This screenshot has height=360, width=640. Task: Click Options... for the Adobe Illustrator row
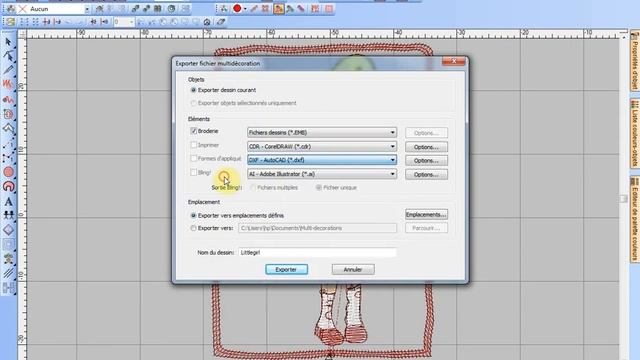(x=426, y=175)
